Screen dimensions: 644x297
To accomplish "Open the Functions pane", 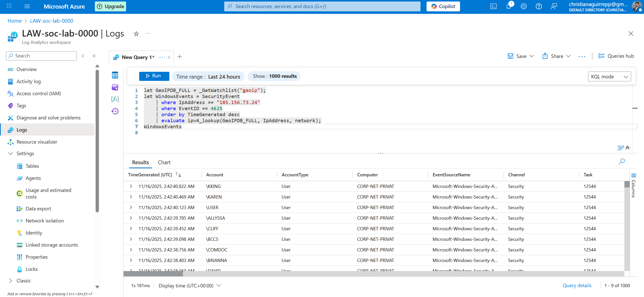I will coord(115,99).
